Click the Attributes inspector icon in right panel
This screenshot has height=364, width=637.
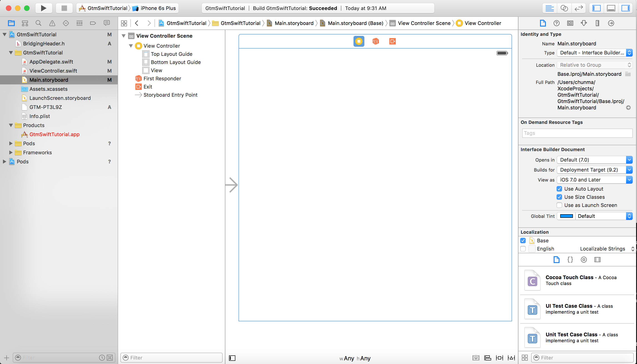pyautogui.click(x=584, y=23)
